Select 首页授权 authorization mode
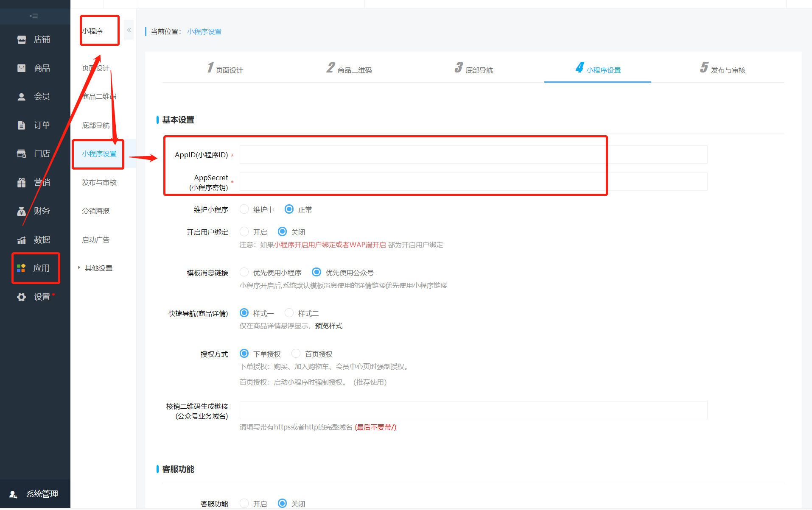Viewport: 812px width, 510px height. 296,354
